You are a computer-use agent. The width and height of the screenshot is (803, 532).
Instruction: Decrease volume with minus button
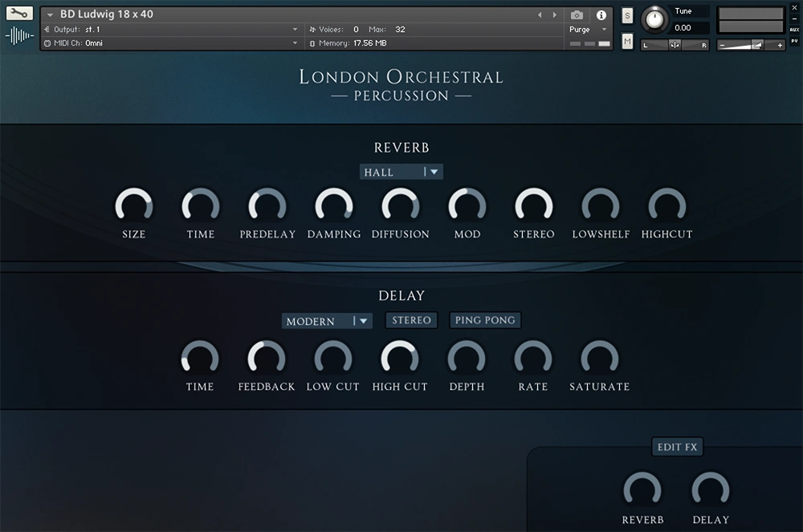tap(722, 46)
